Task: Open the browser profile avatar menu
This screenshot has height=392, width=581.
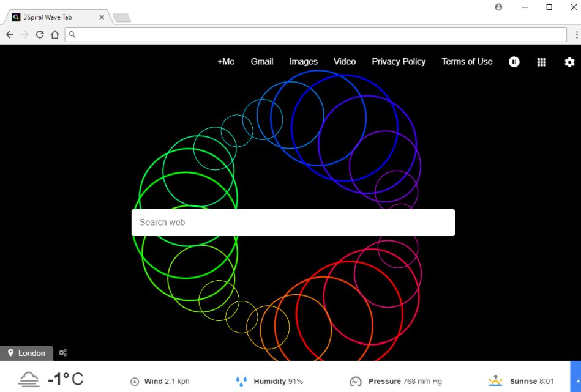Action: click(x=498, y=7)
